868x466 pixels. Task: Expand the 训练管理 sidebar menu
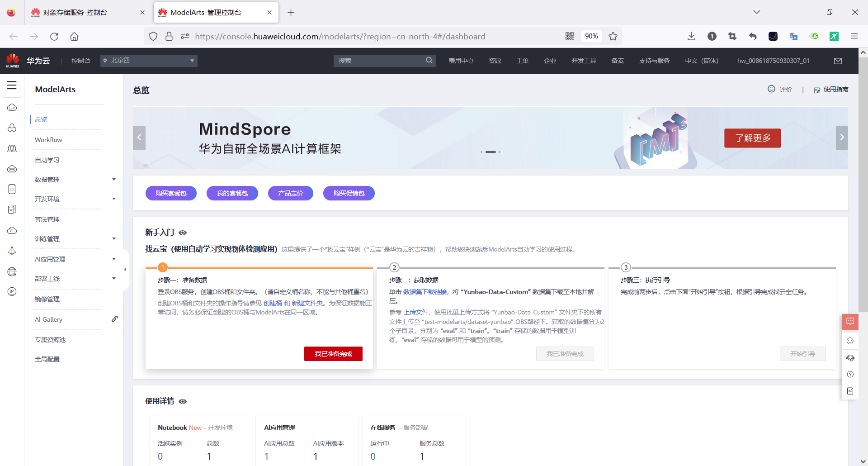[x=114, y=239]
